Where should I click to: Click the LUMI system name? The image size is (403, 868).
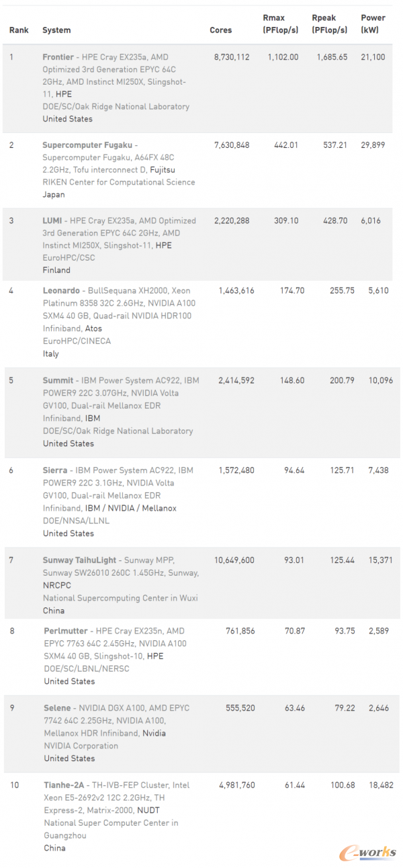[53, 220]
